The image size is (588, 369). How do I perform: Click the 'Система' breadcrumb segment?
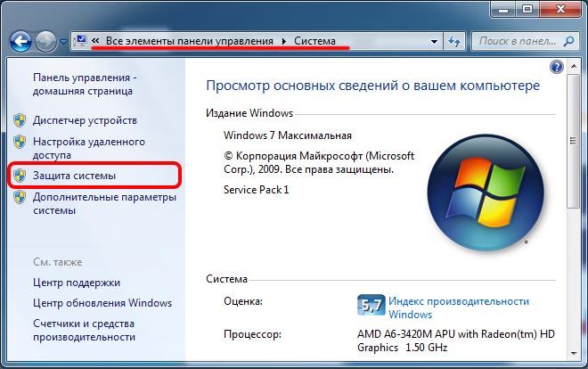point(314,41)
